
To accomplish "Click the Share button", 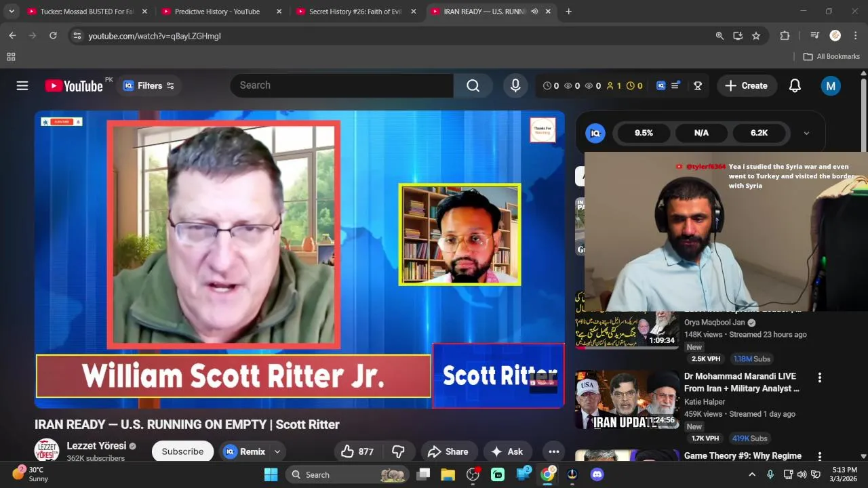I will click(449, 451).
